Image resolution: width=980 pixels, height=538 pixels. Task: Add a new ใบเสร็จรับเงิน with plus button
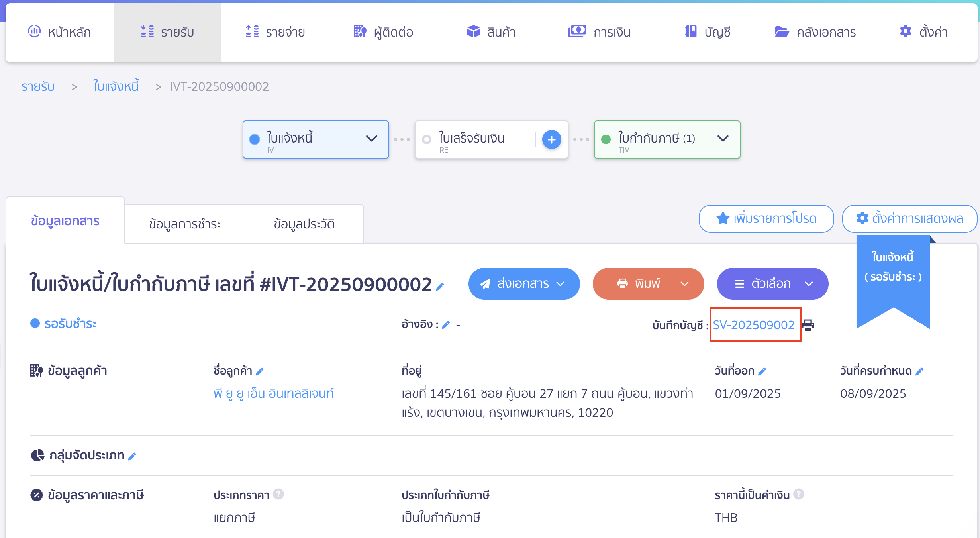[x=552, y=139]
